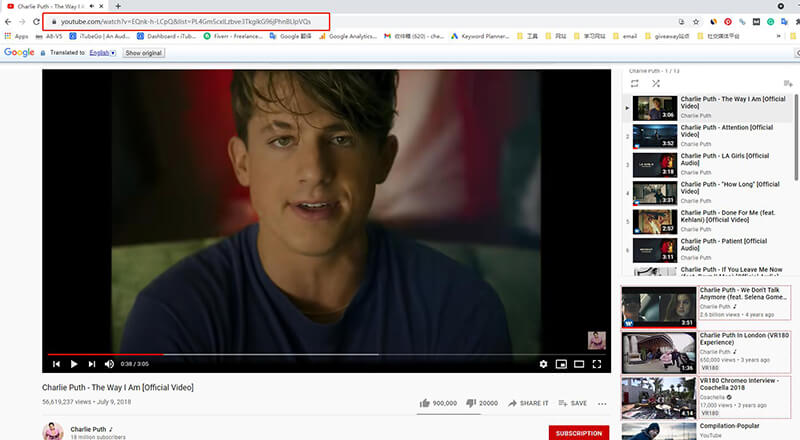Click the video progress bar
800x440 pixels.
[327, 354]
